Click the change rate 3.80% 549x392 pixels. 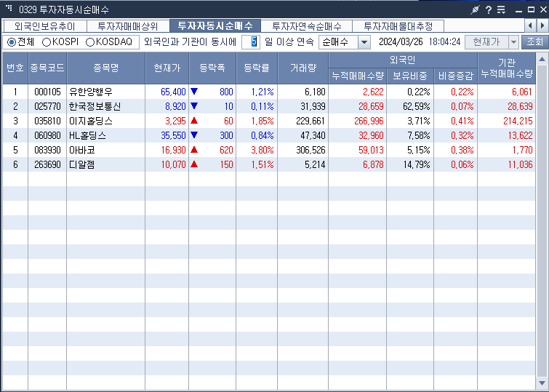coord(263,151)
